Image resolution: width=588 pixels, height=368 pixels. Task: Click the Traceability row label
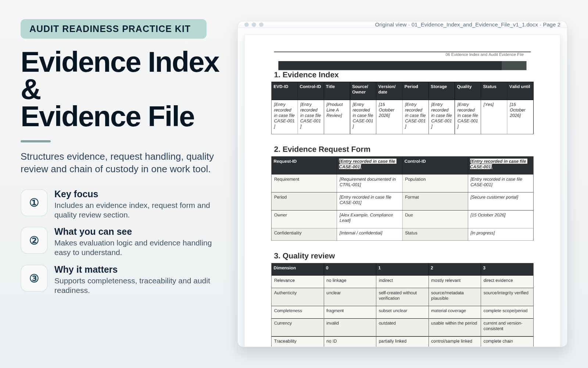(x=298, y=342)
